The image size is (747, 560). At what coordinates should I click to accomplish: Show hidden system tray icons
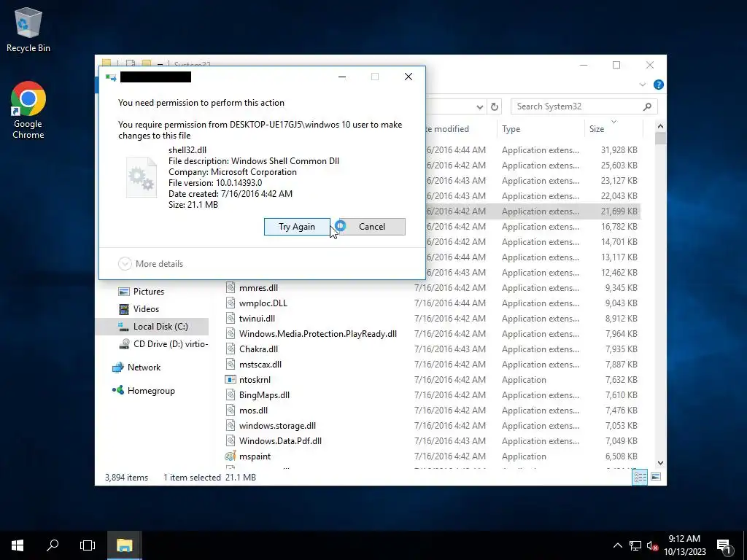click(617, 545)
